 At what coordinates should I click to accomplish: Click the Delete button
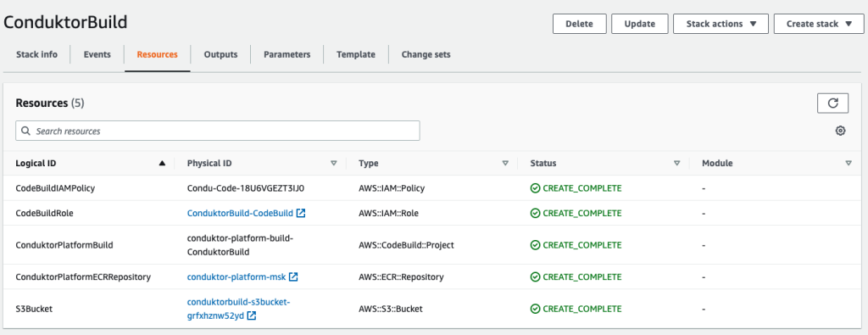[x=579, y=24]
